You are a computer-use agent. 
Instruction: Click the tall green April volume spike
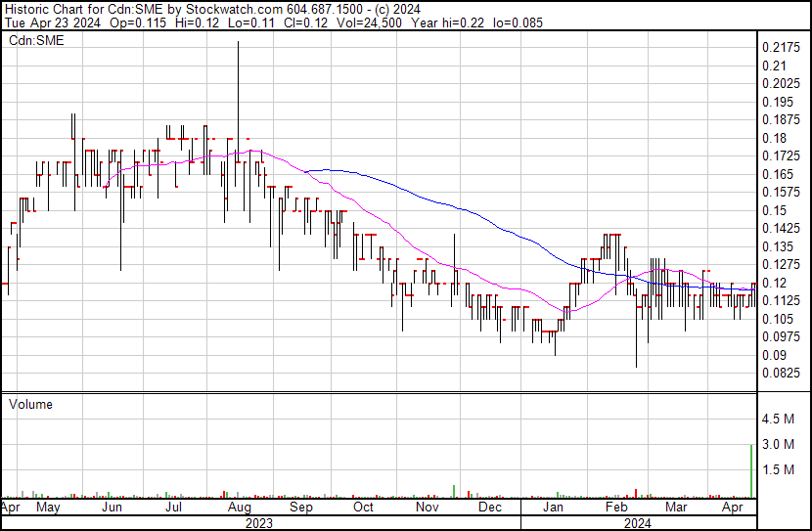(751, 471)
